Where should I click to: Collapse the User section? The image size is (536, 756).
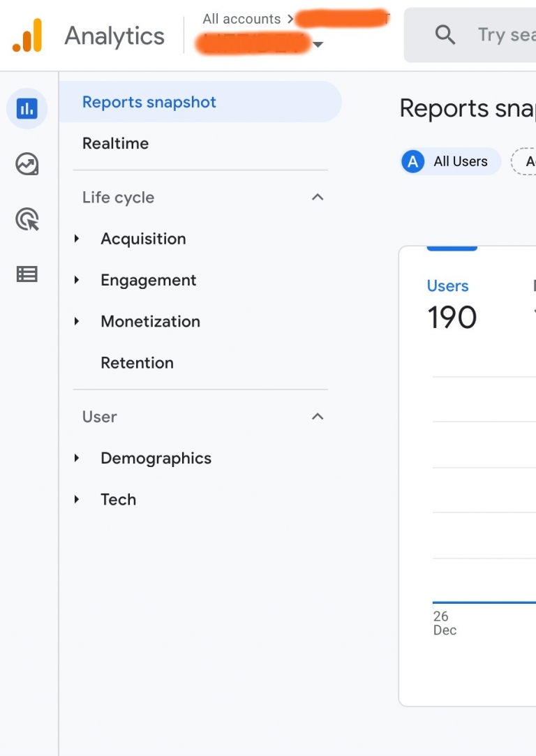(x=318, y=416)
